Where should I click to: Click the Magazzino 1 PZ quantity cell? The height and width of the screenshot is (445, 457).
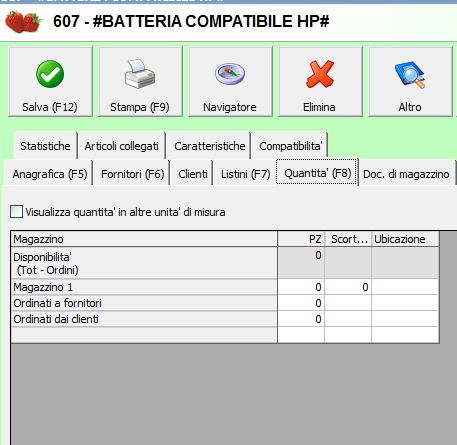click(301, 287)
